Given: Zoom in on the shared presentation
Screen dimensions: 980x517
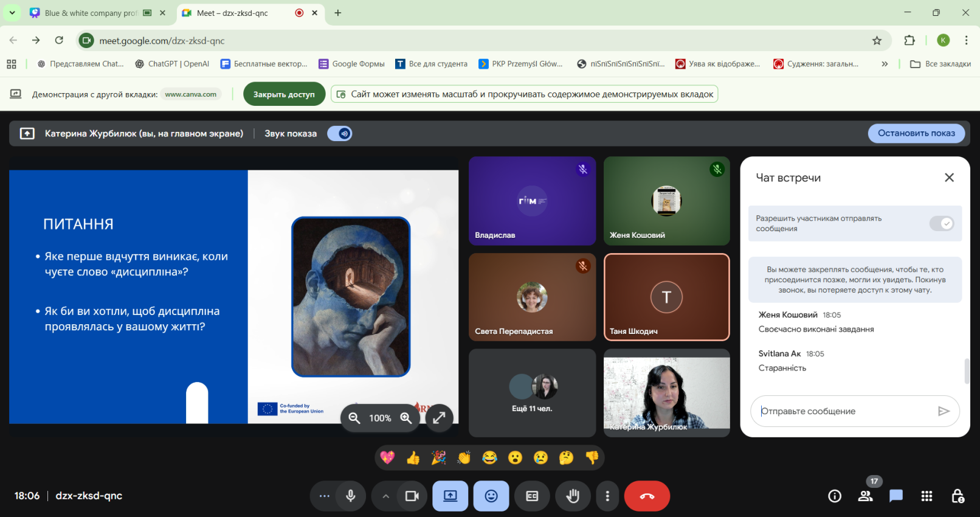Looking at the screenshot, I should pos(406,418).
